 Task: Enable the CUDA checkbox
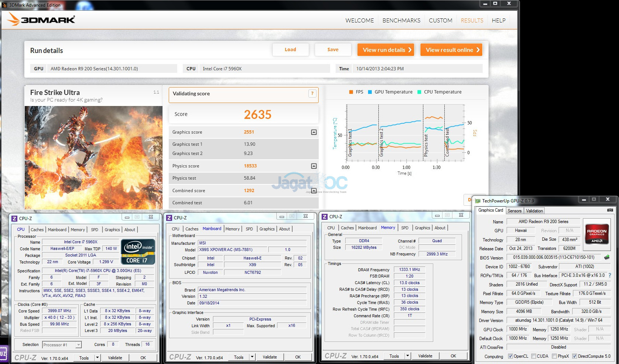click(534, 356)
